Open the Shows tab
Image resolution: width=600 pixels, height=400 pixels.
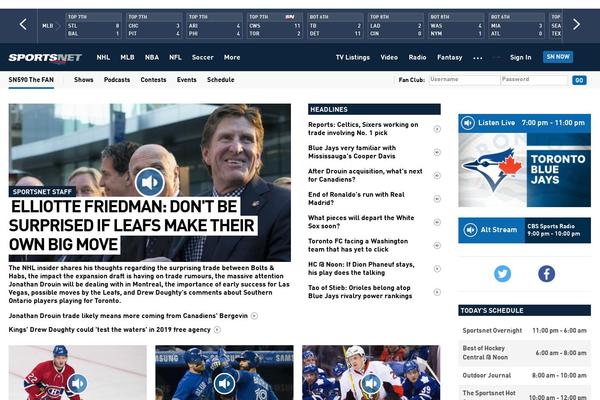tap(84, 80)
